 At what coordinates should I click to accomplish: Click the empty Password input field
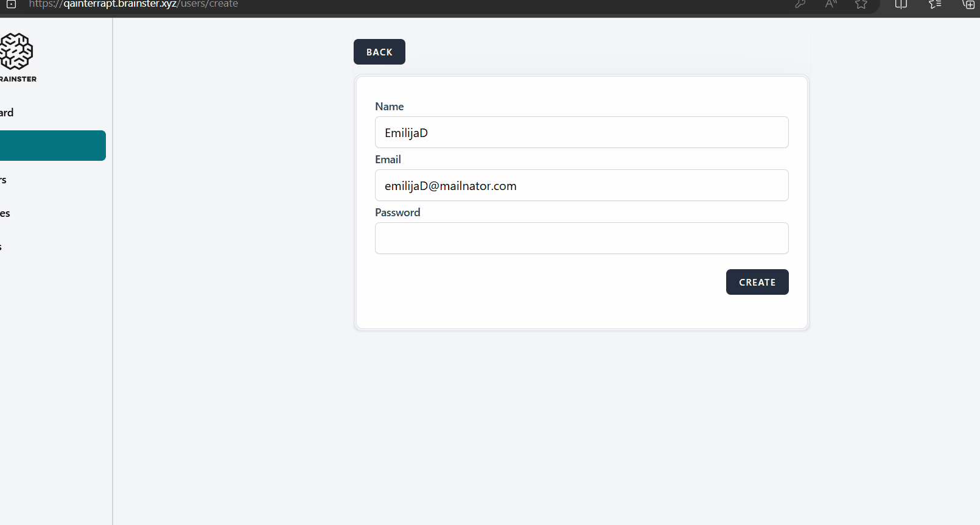point(581,238)
